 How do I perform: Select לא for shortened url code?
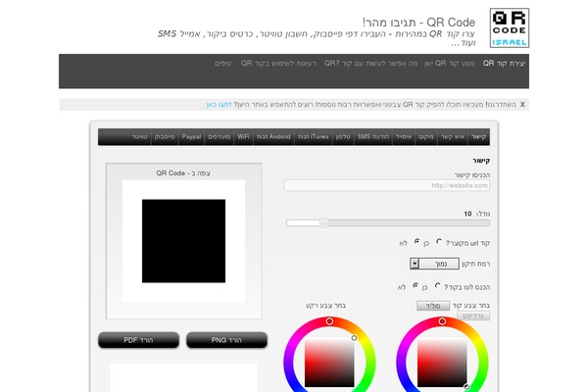(416, 242)
